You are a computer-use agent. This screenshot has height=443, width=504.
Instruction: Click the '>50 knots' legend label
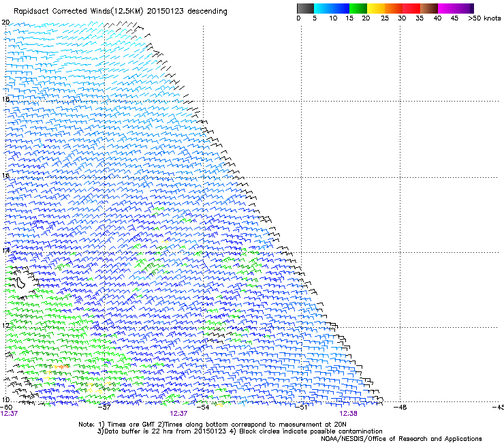click(484, 18)
